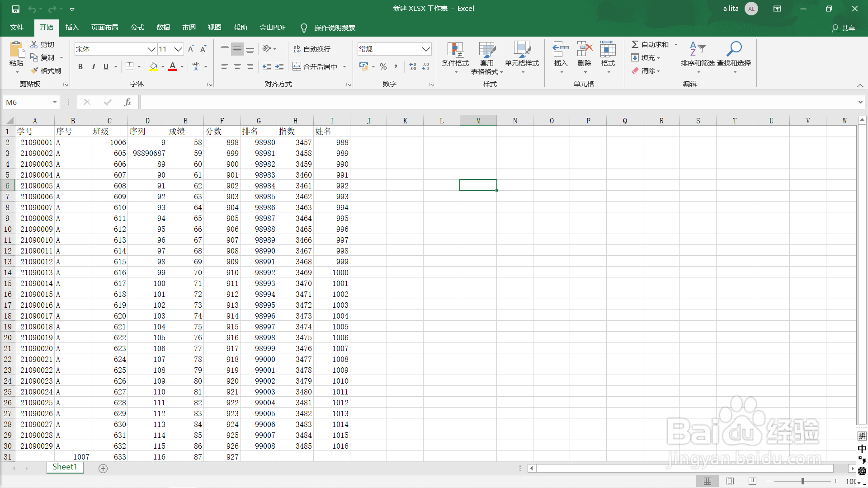Click the AutoSum sigma icon

[635, 44]
